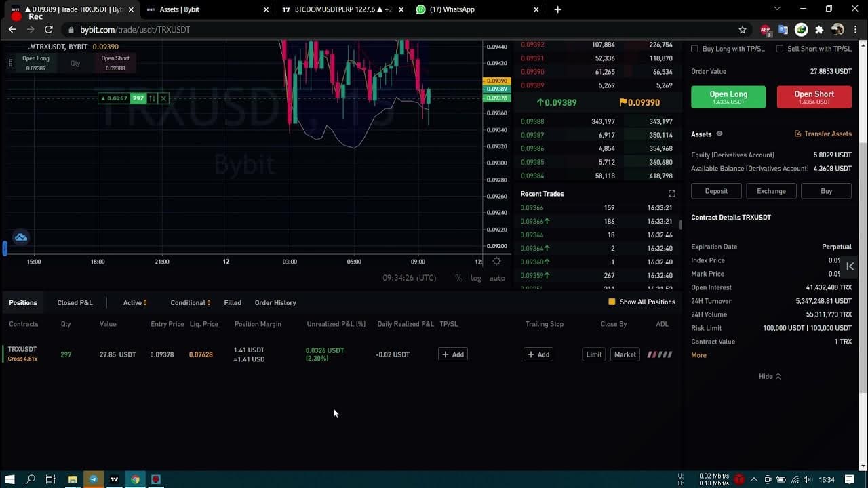Click the chart settings gear icon

tap(497, 262)
